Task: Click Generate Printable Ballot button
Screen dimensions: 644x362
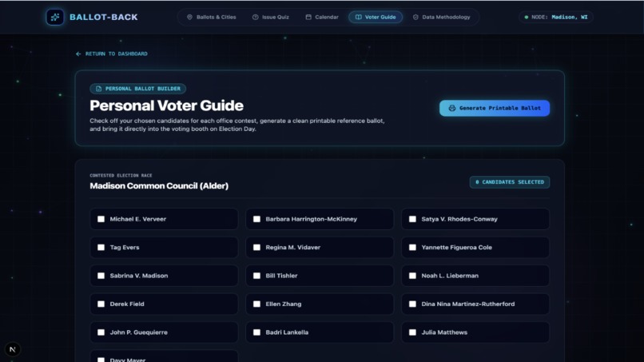Action: pos(495,108)
